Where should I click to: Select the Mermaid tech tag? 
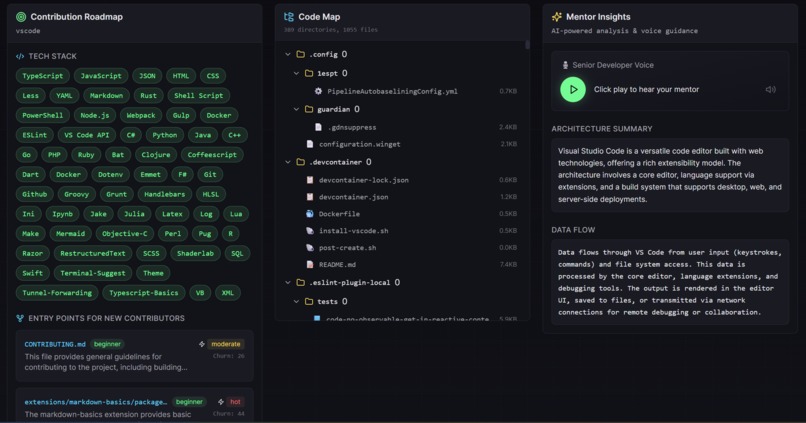(70, 234)
